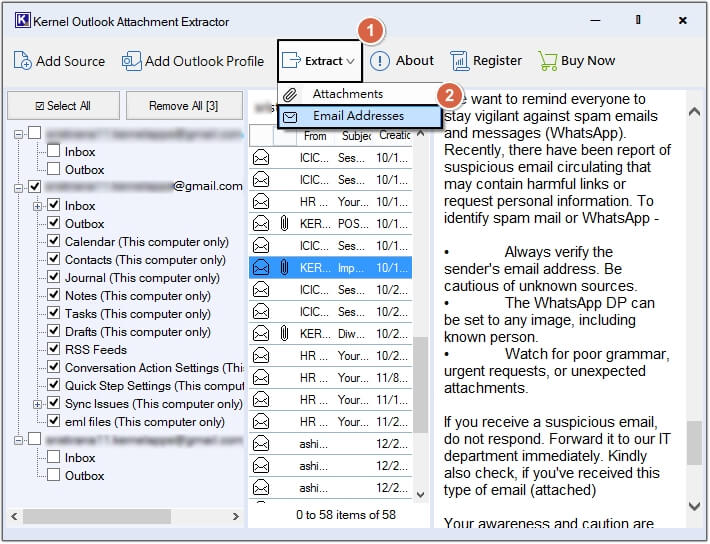Click envelope icon of HR row dated 11/8
Viewport: 710px width, 544px height.
[x=261, y=377]
